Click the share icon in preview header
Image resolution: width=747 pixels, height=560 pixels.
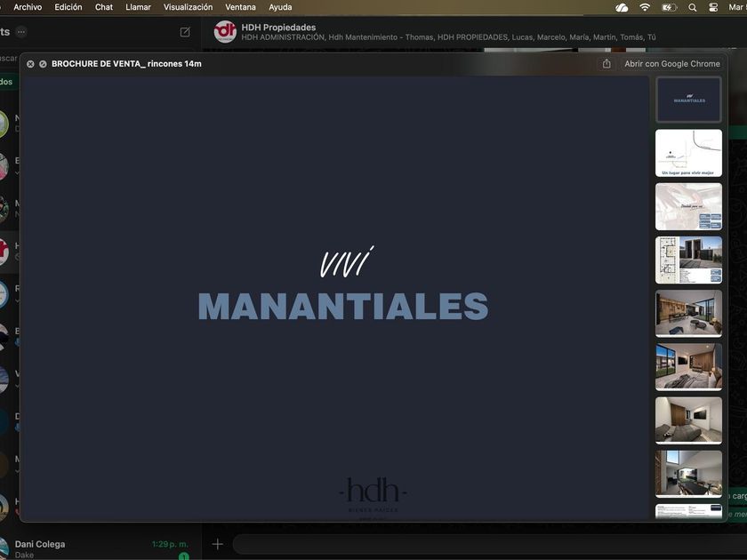click(x=606, y=64)
